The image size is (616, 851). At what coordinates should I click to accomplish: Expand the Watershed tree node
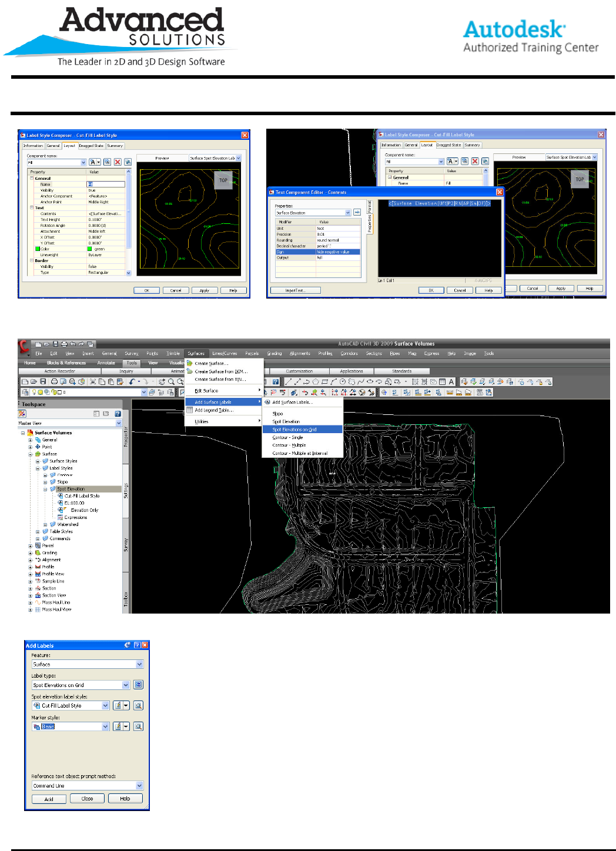click(45, 524)
